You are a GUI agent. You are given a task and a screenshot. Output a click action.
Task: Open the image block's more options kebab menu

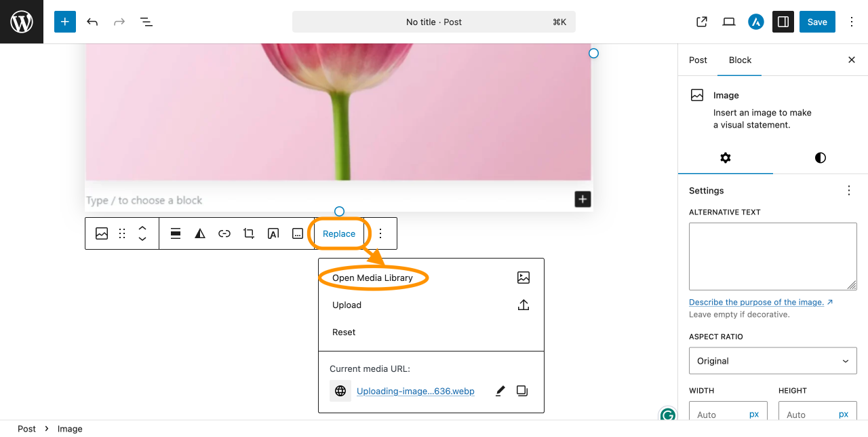[x=380, y=233]
